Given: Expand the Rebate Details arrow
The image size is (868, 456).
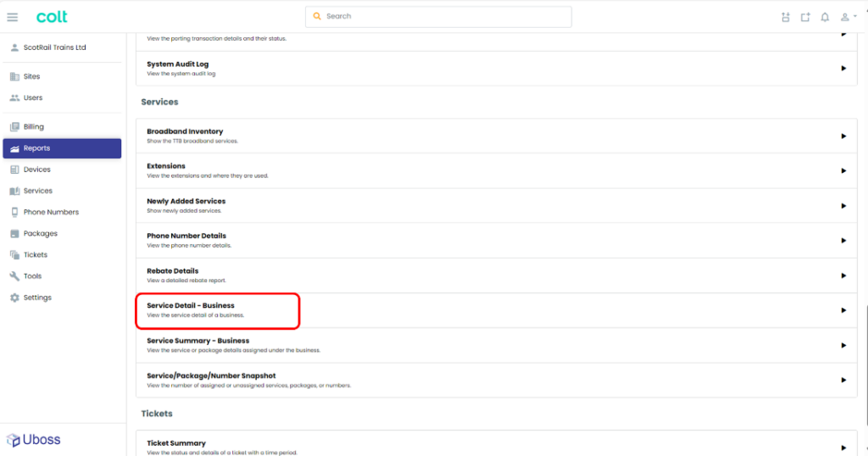Looking at the screenshot, I should pos(843,275).
